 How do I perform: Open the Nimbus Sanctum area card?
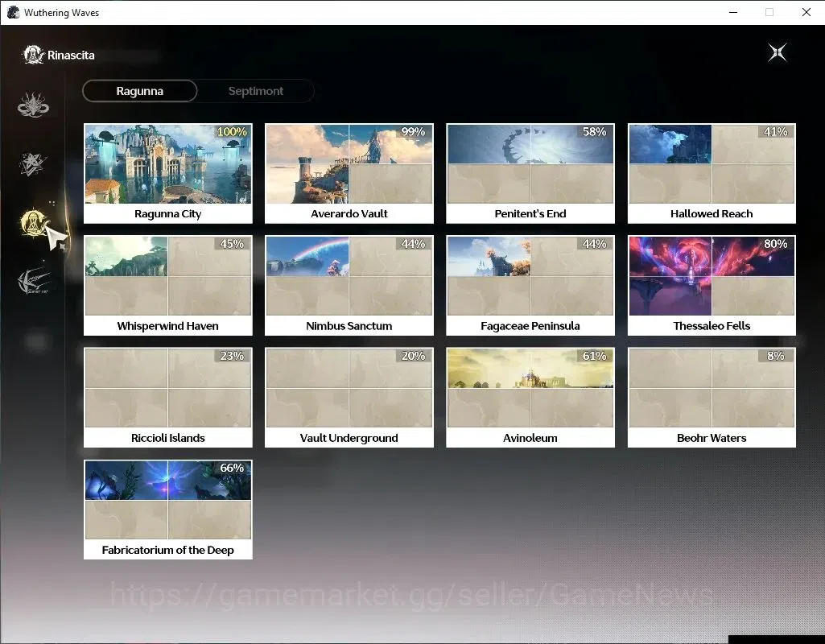349,285
